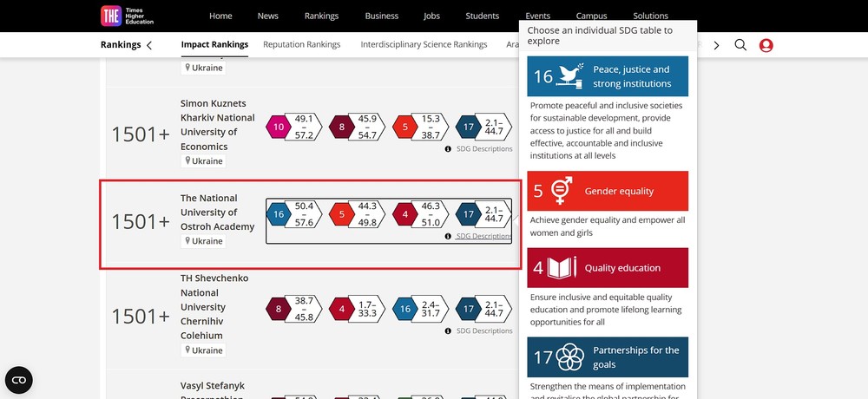Select SDG 8 hexagon for TH Shevchenko university
Viewport: 868px width, 399px height.
coord(279,309)
